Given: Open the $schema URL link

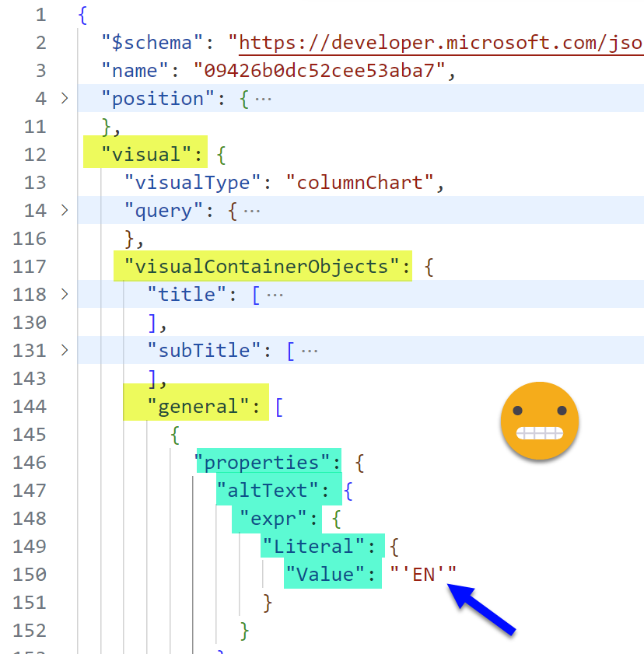Looking at the screenshot, I should (436, 42).
